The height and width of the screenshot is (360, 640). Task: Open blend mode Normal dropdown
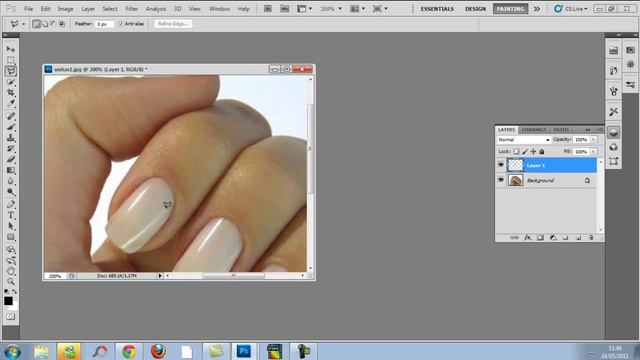(524, 140)
